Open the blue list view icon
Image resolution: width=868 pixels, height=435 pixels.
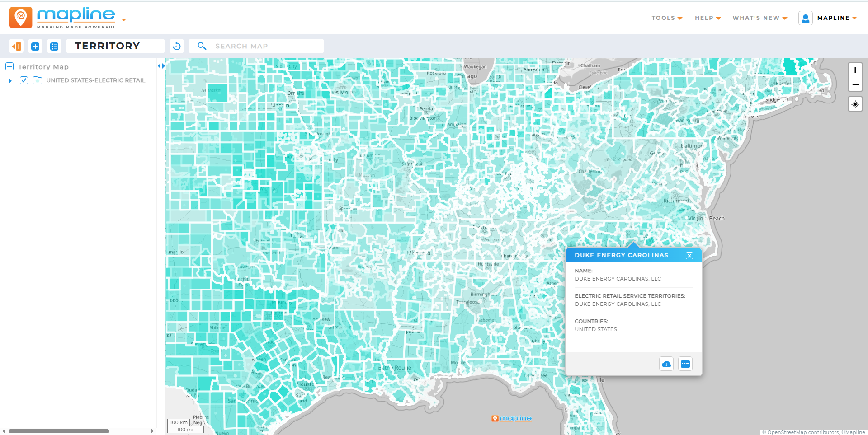click(x=54, y=46)
